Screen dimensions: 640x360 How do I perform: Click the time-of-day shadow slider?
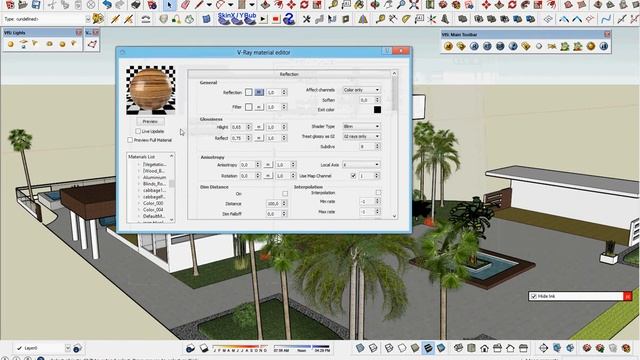(302, 348)
